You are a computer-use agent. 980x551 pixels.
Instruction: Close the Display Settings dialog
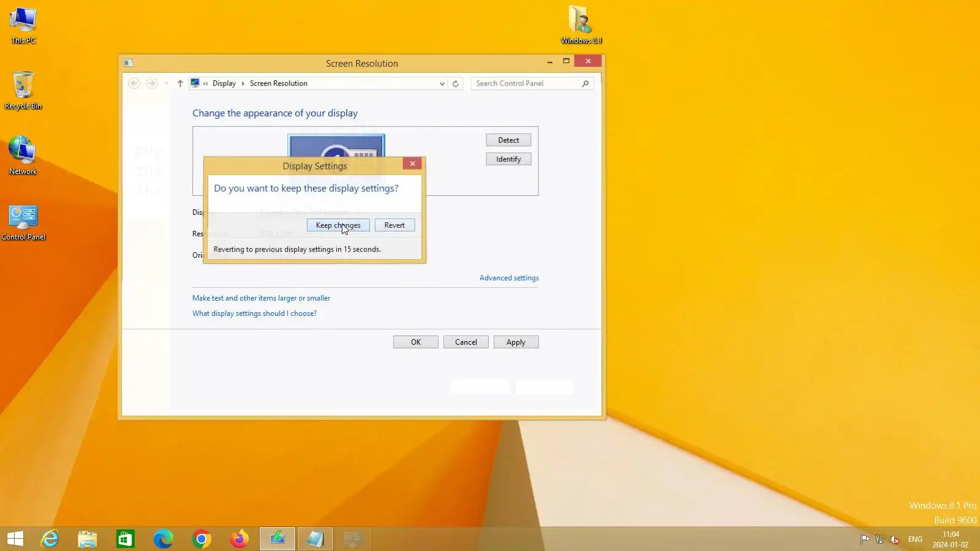click(x=413, y=163)
